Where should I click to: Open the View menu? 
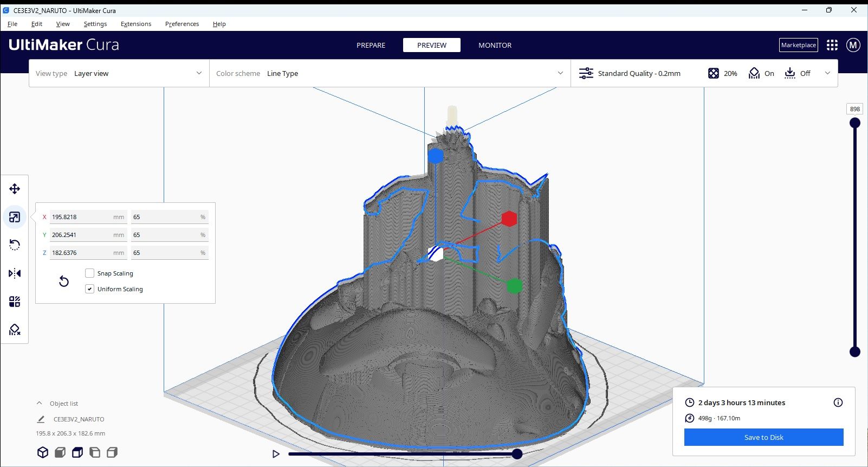point(63,24)
